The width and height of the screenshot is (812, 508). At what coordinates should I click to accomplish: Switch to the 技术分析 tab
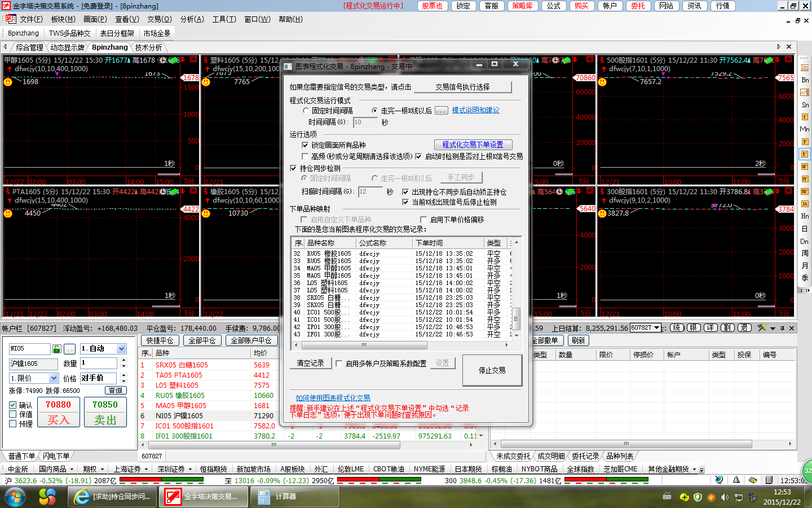click(x=148, y=47)
